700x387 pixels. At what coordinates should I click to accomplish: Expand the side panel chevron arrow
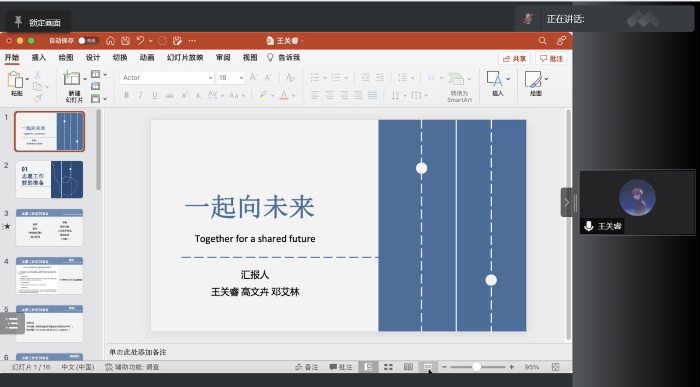click(567, 202)
